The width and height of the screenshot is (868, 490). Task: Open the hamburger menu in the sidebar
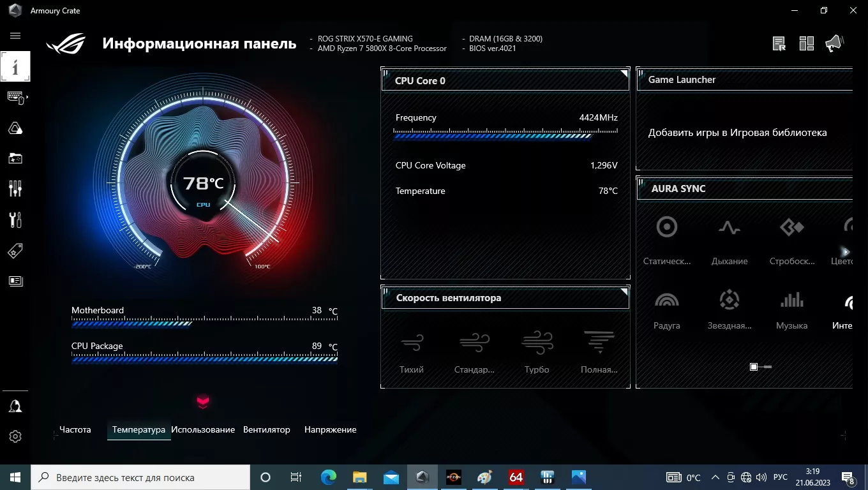(15, 36)
